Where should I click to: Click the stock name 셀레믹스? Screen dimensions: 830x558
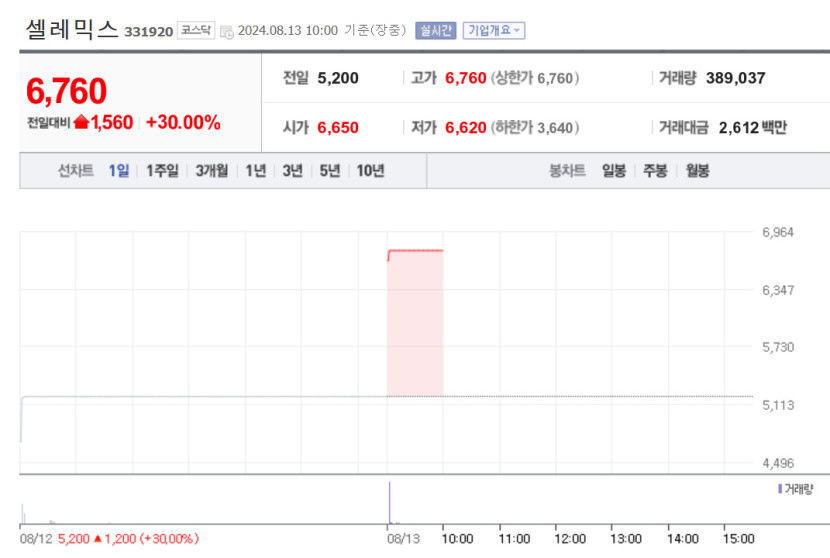point(72,29)
